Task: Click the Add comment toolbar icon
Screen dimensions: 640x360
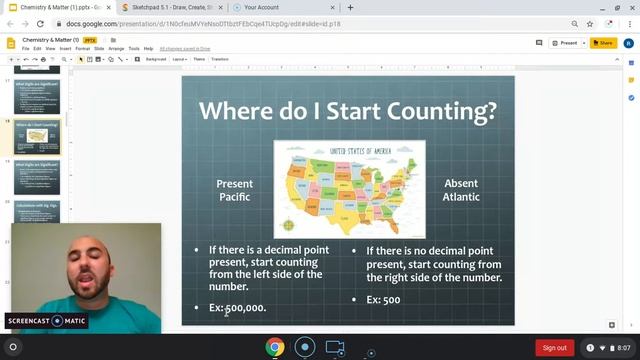Action: coord(137,60)
